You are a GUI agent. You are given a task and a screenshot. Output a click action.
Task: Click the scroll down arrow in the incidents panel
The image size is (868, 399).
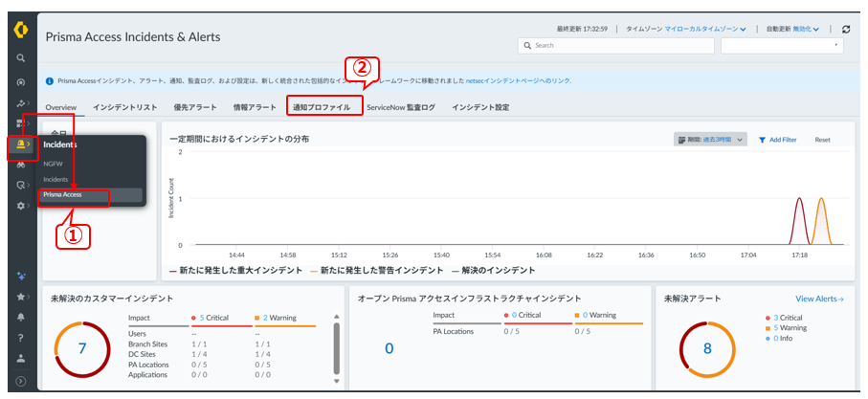[x=336, y=381]
